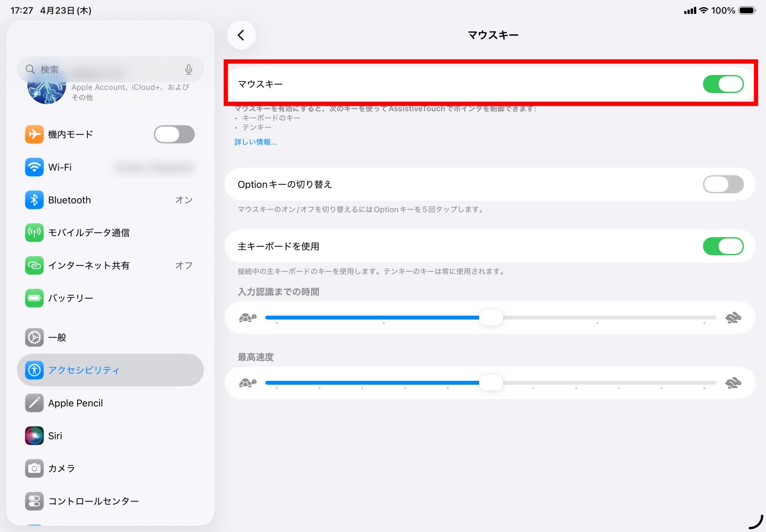Image resolution: width=766 pixels, height=532 pixels.
Task: Select the Internet Sharing icon
Action: click(x=34, y=265)
